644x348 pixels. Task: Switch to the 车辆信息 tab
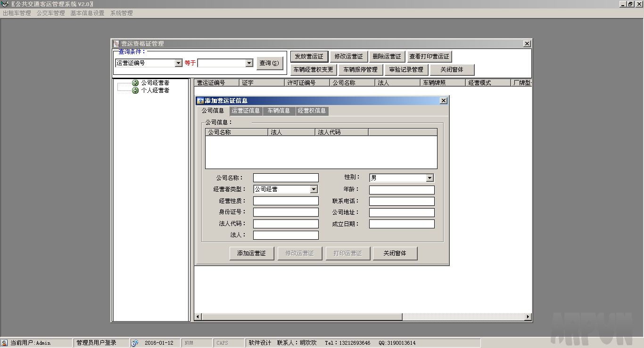click(x=278, y=111)
